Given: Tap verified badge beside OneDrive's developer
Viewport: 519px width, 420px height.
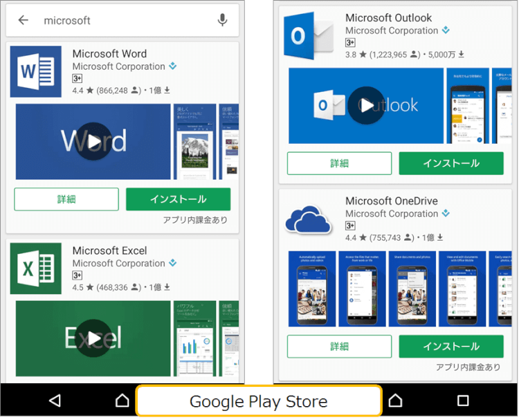Looking at the screenshot, I should 446,213.
